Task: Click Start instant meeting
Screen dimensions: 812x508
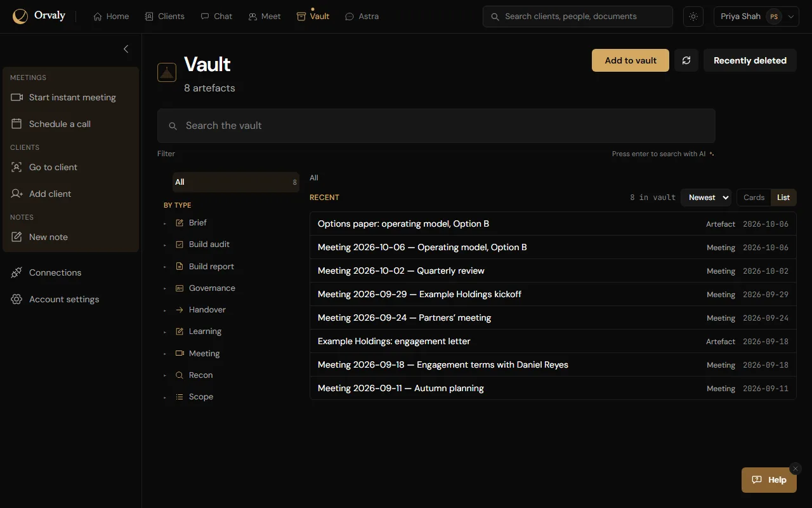Action: (71, 97)
